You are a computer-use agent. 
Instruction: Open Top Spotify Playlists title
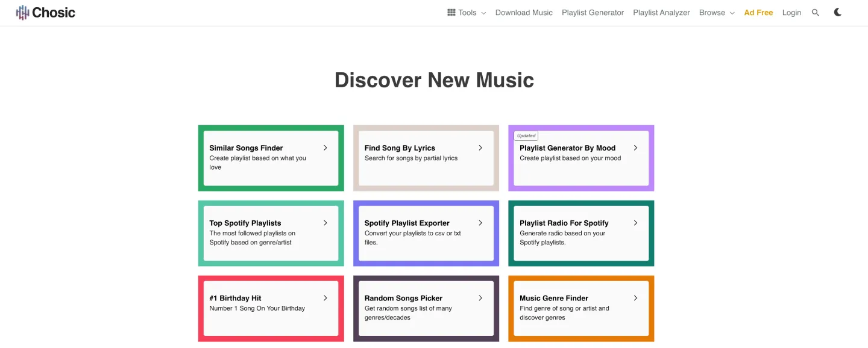245,223
